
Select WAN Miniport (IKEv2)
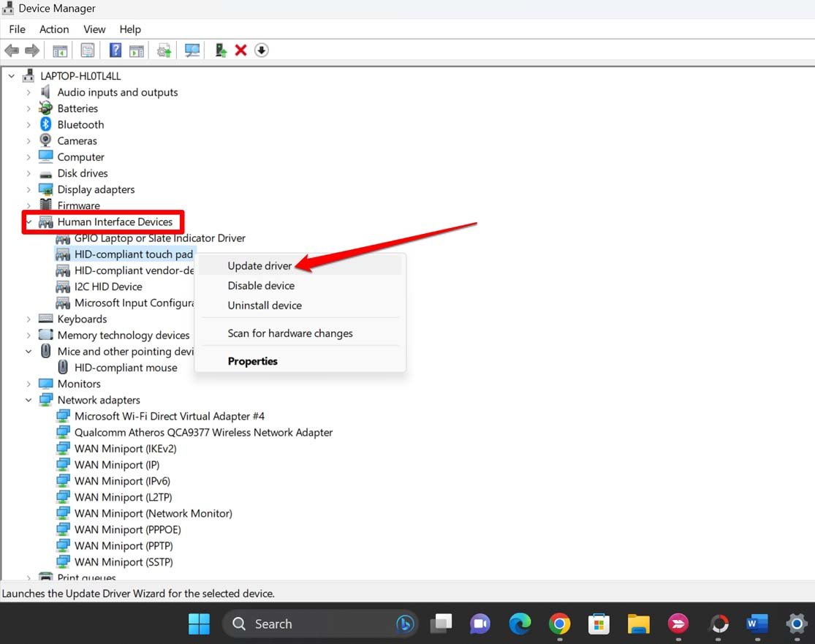click(x=125, y=449)
